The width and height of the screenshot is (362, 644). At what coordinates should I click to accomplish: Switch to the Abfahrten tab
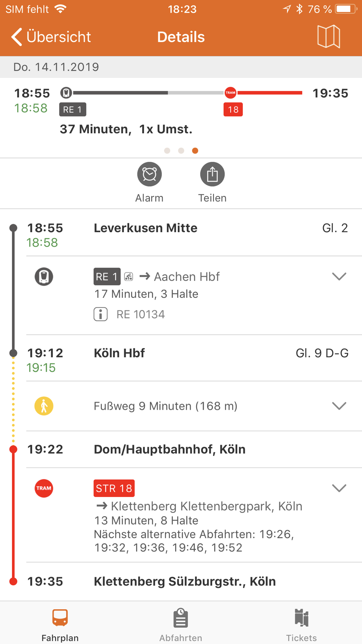click(181, 625)
